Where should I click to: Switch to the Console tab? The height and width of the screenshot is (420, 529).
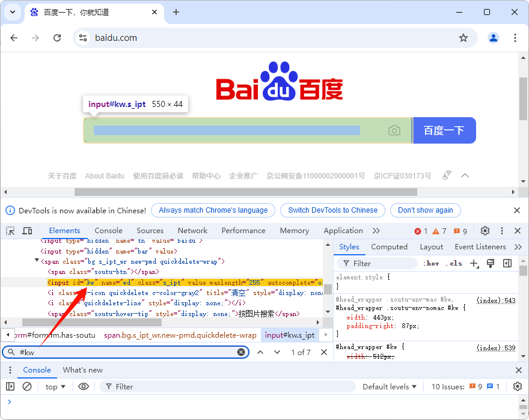(108, 231)
